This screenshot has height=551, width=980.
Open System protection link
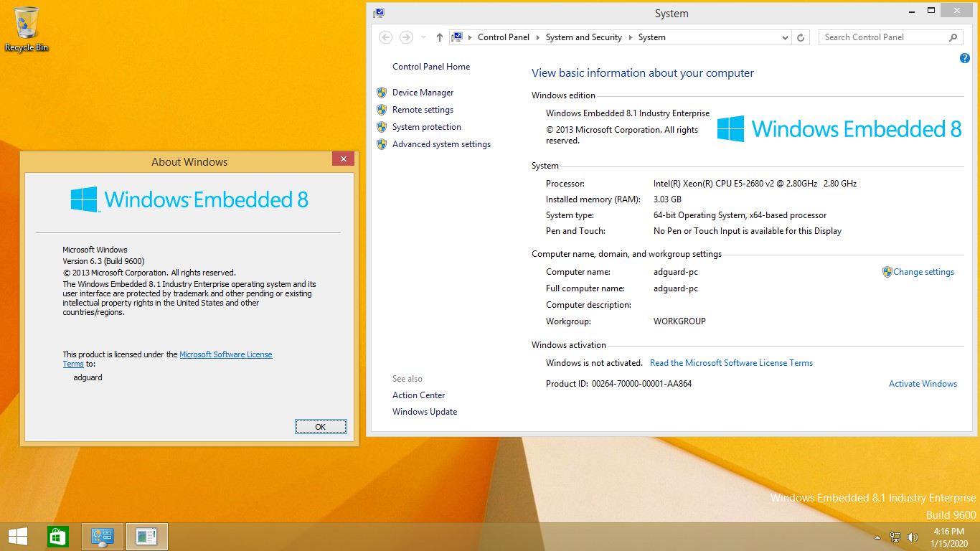pos(426,127)
